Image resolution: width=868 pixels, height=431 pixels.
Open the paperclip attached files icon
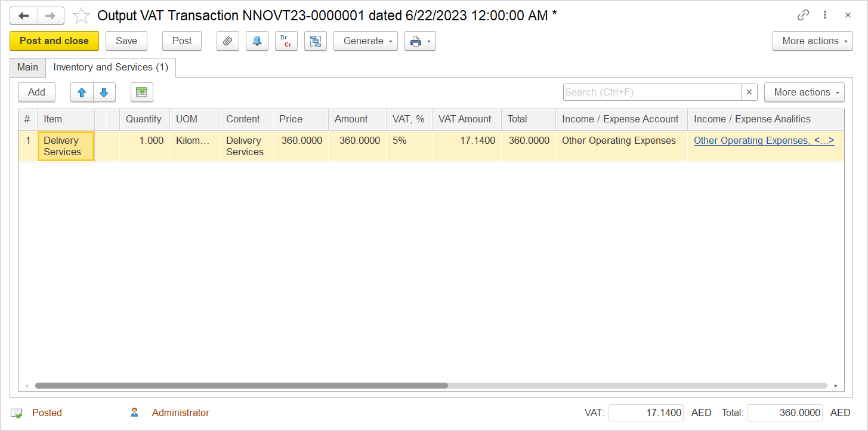click(x=227, y=41)
